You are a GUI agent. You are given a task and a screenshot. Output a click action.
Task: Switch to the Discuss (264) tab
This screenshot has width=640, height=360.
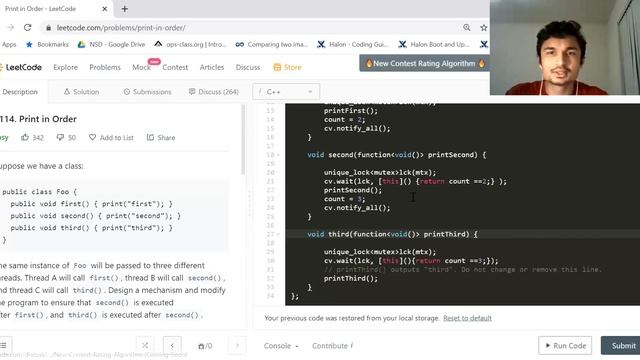pyautogui.click(x=213, y=92)
